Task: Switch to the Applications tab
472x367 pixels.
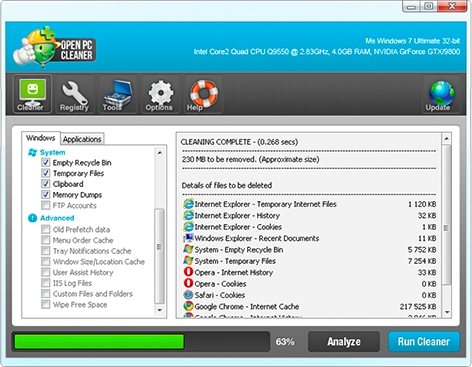Action: [82, 139]
